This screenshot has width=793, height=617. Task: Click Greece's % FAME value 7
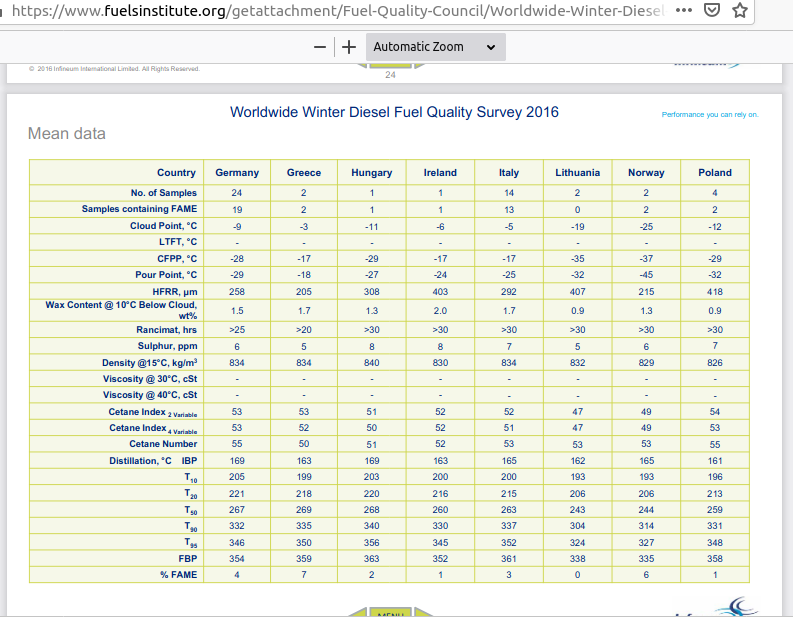click(x=303, y=575)
